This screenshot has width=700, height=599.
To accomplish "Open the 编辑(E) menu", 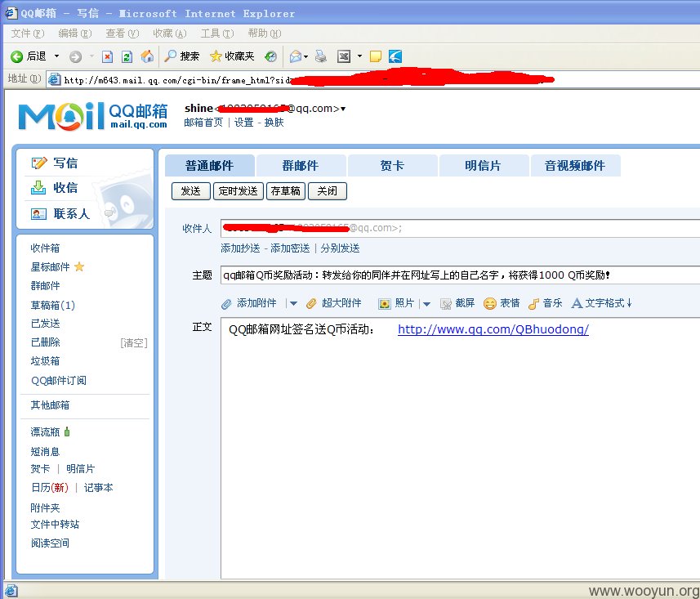I will (75, 34).
